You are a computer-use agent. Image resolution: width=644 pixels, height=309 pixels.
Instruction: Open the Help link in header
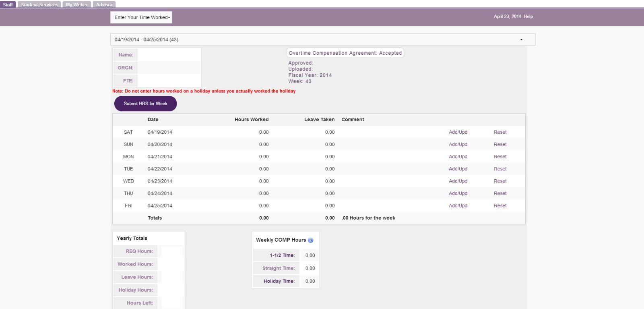click(x=528, y=17)
